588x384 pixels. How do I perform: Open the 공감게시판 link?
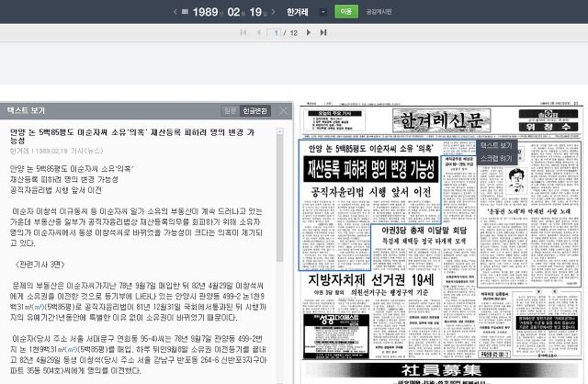pyautogui.click(x=379, y=12)
